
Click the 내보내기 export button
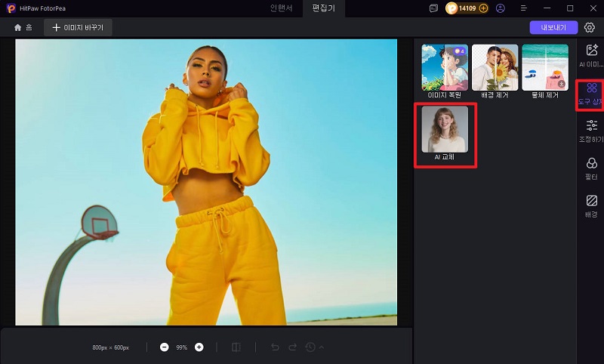(x=553, y=27)
